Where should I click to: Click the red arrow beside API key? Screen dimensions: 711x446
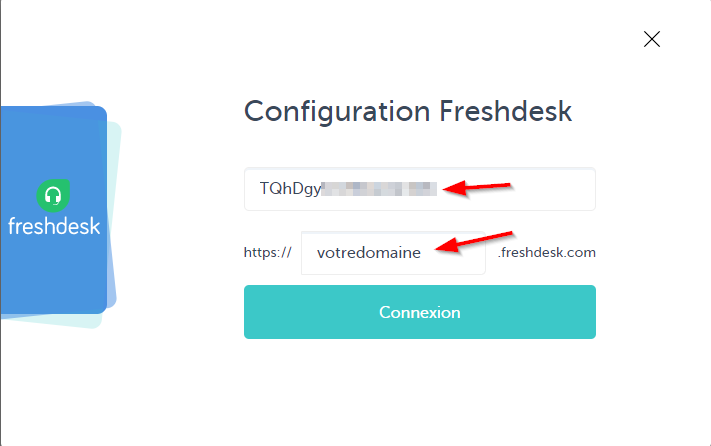pyautogui.click(x=477, y=187)
